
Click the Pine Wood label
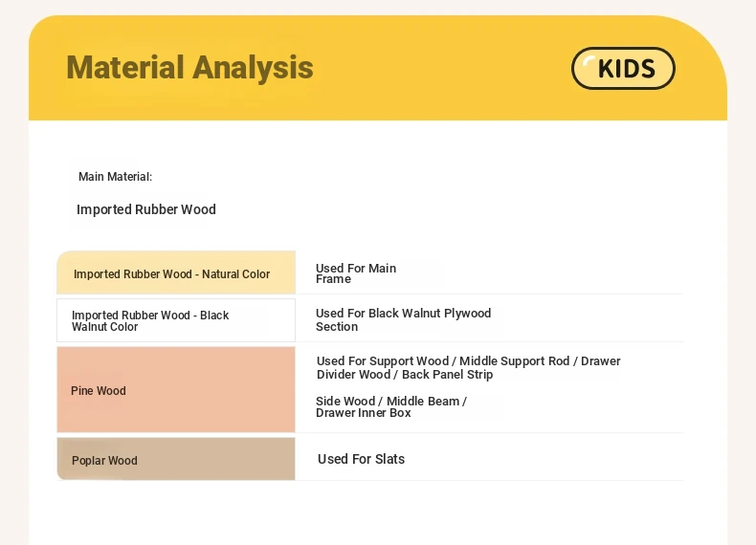[x=99, y=391]
